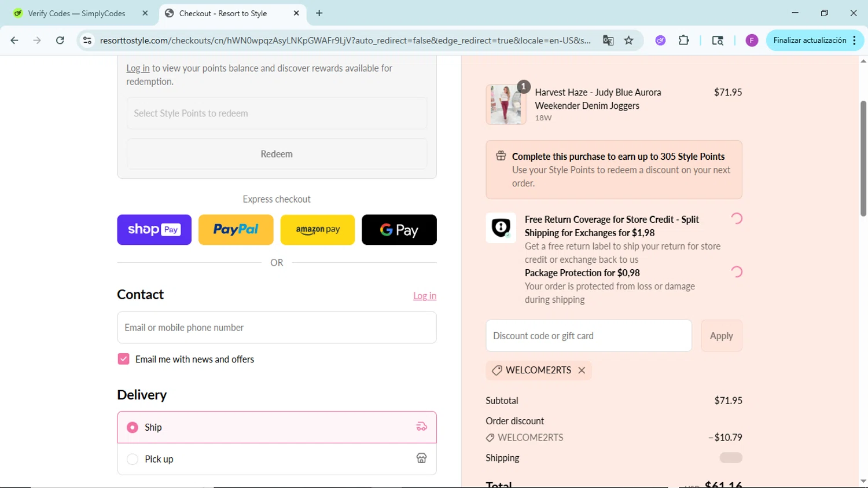Screen dimensions: 868x488
Task: Switch to the Verify Codes — SimplyCodes tab
Action: tap(76, 13)
